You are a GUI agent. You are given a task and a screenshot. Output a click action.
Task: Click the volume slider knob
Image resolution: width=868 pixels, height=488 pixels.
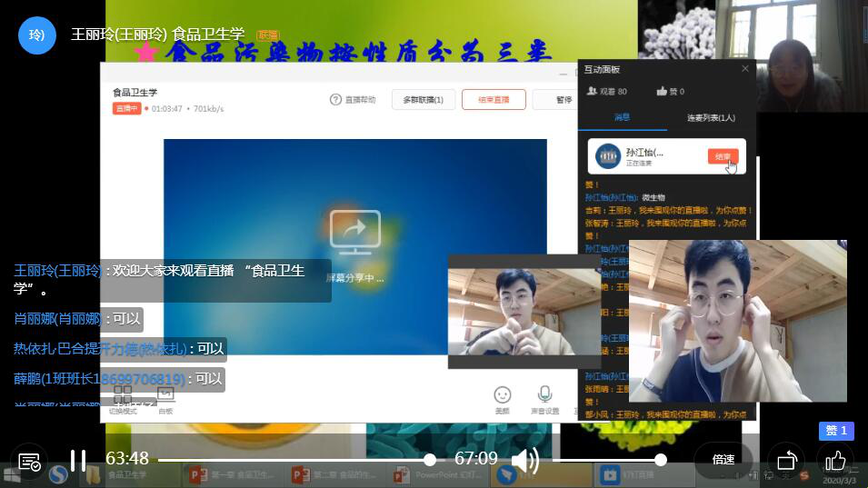[x=661, y=460]
